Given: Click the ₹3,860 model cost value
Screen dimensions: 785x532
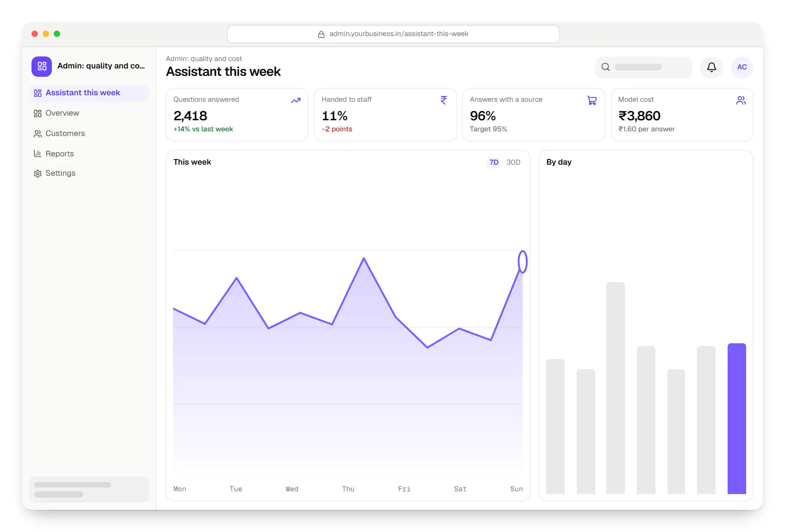Looking at the screenshot, I should [639, 116].
